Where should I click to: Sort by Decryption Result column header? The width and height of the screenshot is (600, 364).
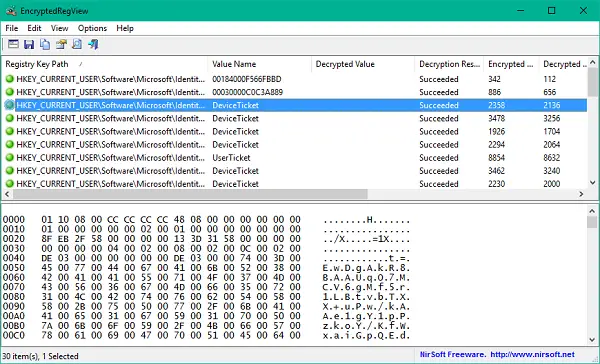449,64
